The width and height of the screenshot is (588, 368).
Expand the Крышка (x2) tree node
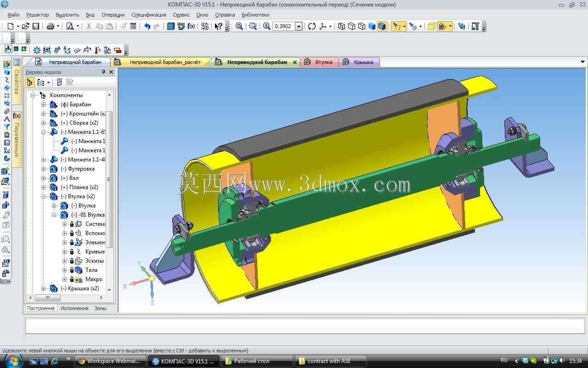44,288
